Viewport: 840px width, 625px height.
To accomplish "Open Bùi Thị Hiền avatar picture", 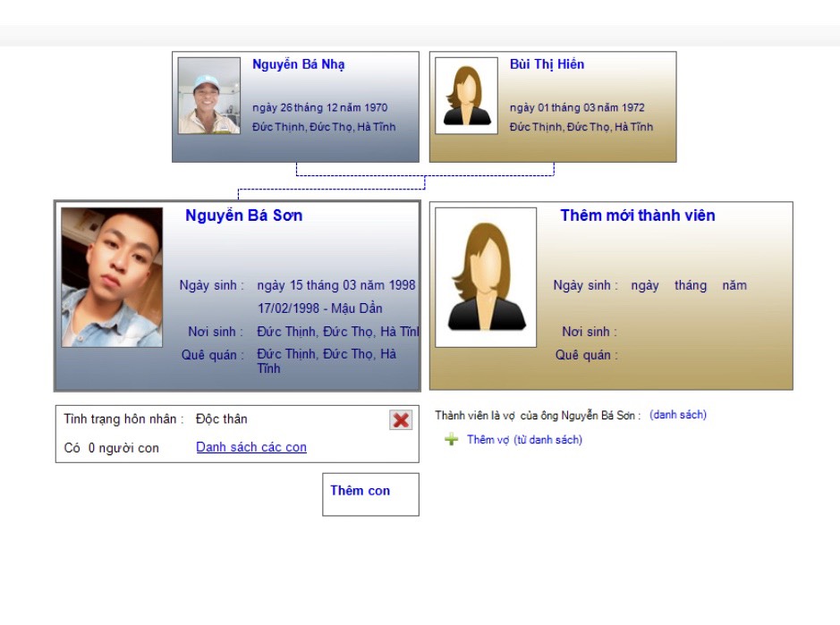I will (467, 96).
